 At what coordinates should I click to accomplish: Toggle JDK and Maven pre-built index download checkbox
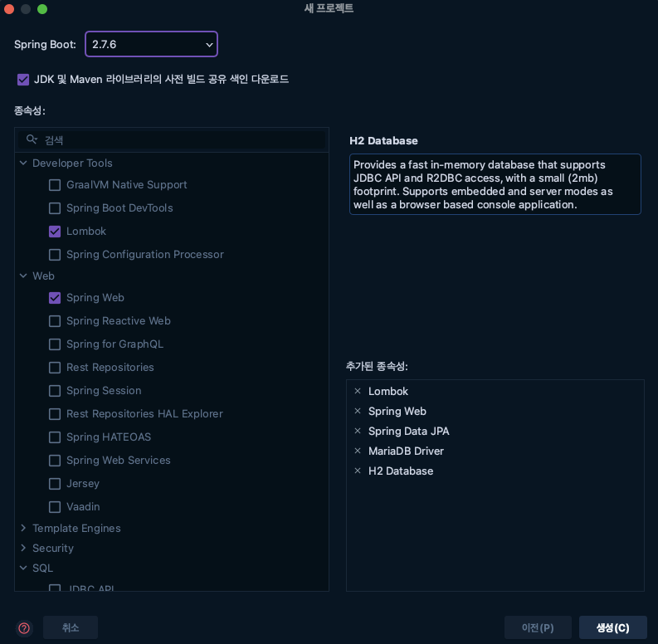[x=23, y=80]
